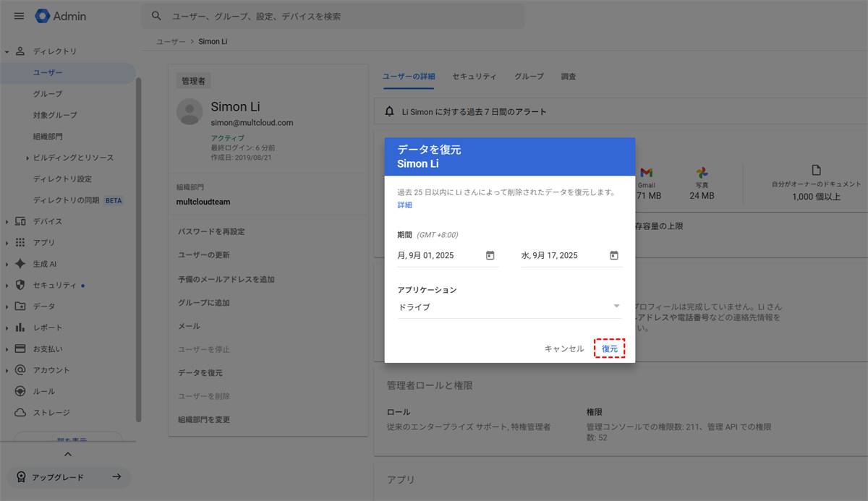Click the start date field 月, 9月 01, 2025

click(x=448, y=256)
